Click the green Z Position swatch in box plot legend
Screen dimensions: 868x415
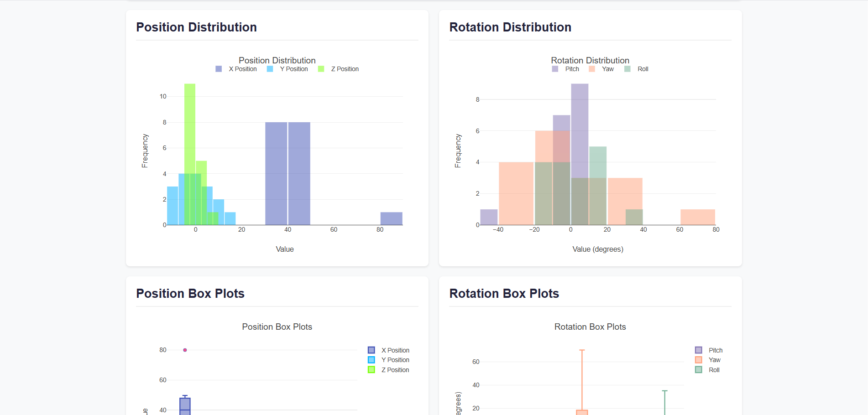pos(371,370)
